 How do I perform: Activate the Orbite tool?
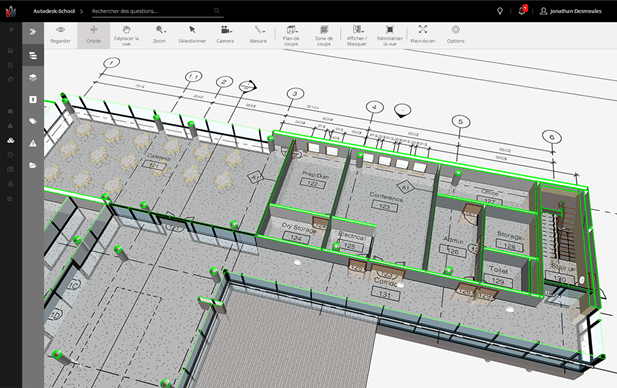(x=94, y=35)
